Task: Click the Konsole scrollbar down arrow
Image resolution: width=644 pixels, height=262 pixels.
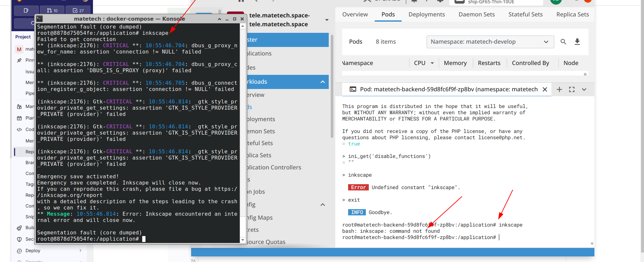Action: click(x=243, y=240)
